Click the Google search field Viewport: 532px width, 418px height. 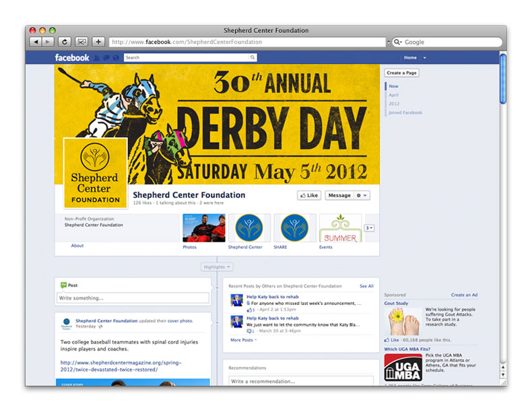pos(447,42)
